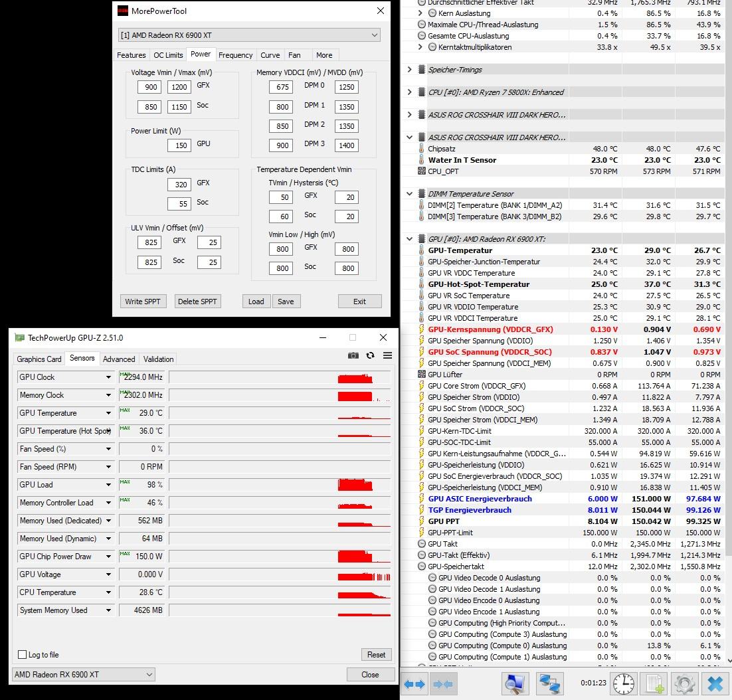Click TDC Limits GFX field showing 320
The image size is (732, 700).
tap(179, 185)
